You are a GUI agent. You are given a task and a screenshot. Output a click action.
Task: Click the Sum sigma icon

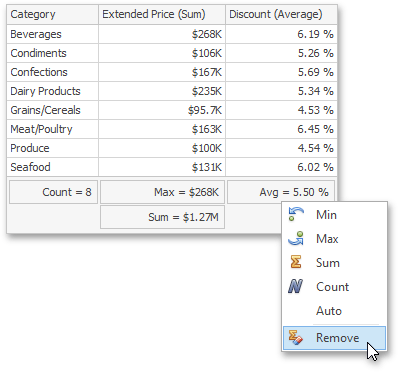pyautogui.click(x=296, y=262)
